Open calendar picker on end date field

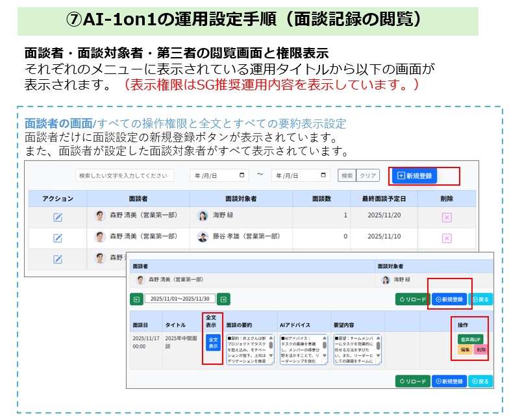tap(324, 176)
